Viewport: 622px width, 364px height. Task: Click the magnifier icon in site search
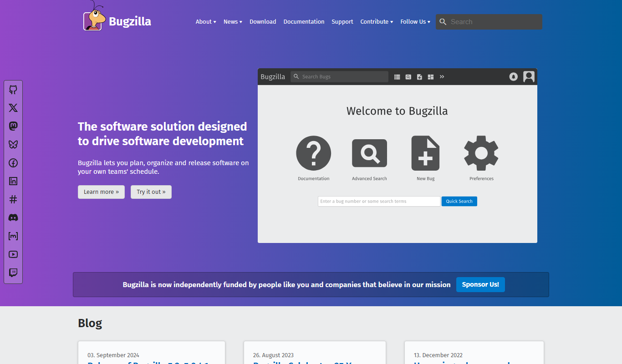pos(443,22)
